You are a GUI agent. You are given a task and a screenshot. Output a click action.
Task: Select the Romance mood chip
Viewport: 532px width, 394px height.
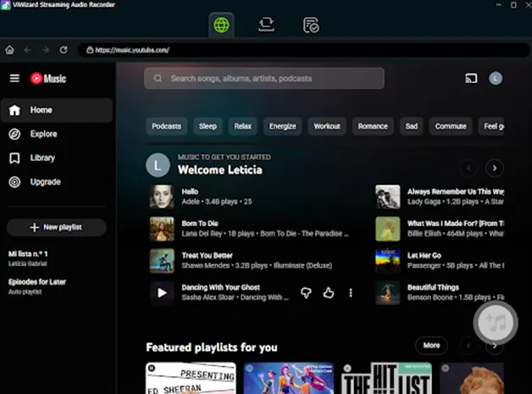click(x=373, y=126)
